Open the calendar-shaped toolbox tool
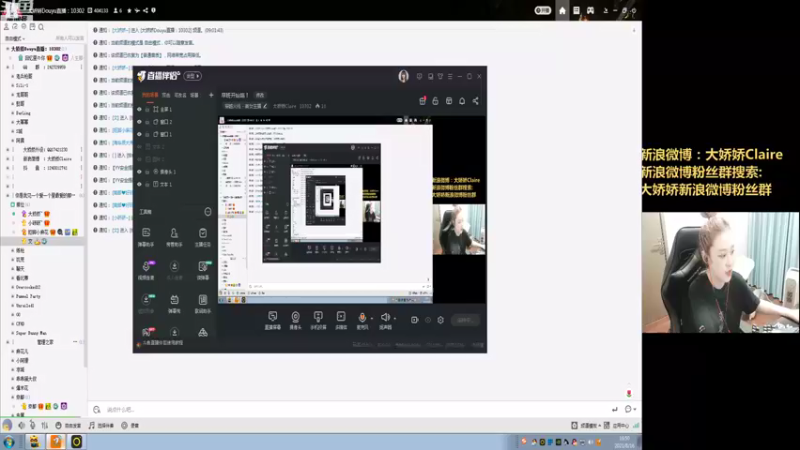The height and width of the screenshot is (450, 800). [x=174, y=303]
